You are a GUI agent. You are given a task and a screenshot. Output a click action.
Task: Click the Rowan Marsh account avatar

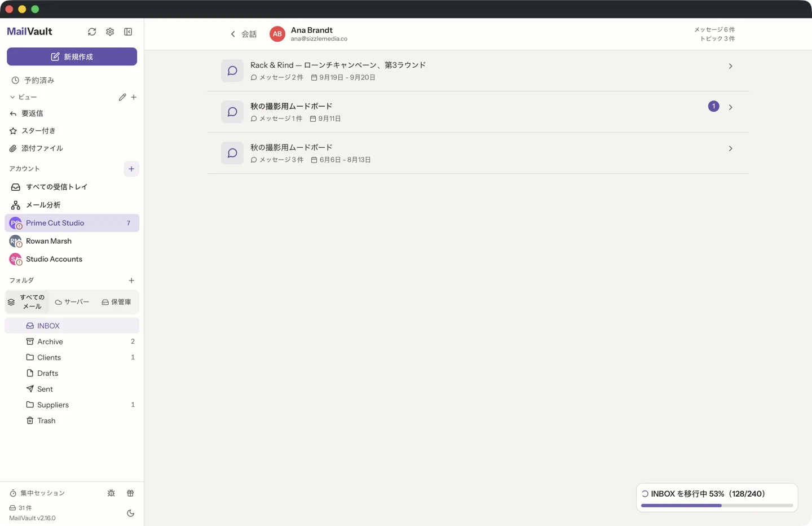tap(15, 241)
